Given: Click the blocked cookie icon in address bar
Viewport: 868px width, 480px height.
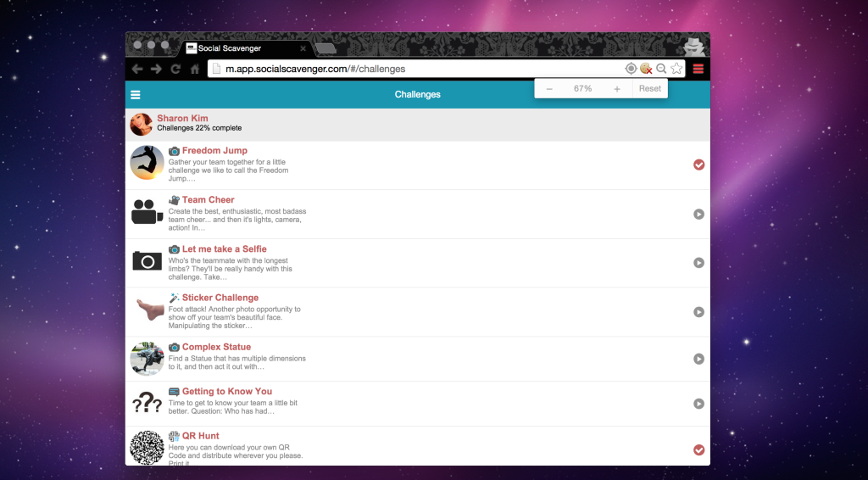Looking at the screenshot, I should (646, 69).
